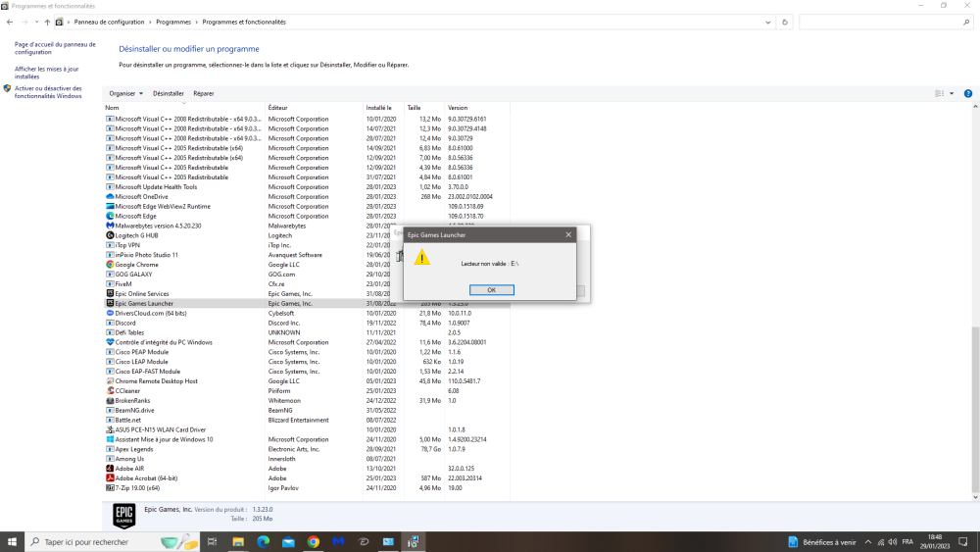This screenshot has height=552, width=980.
Task: Open File Explorer from the taskbar
Action: [238, 542]
